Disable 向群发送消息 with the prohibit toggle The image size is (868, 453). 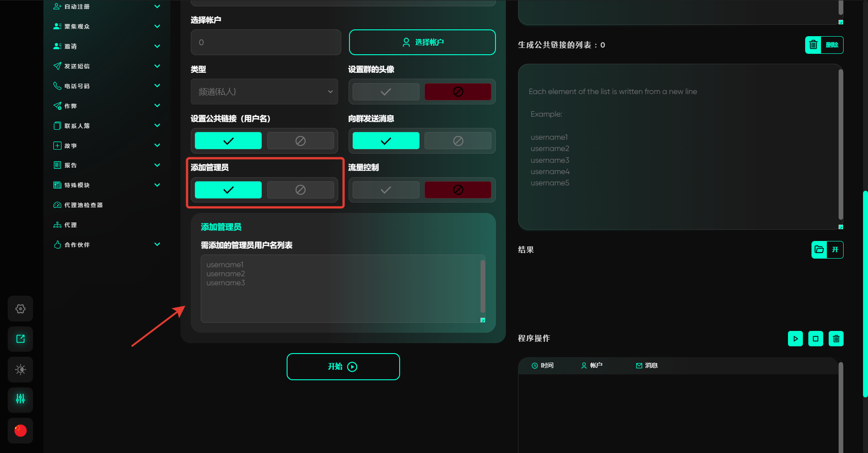458,141
